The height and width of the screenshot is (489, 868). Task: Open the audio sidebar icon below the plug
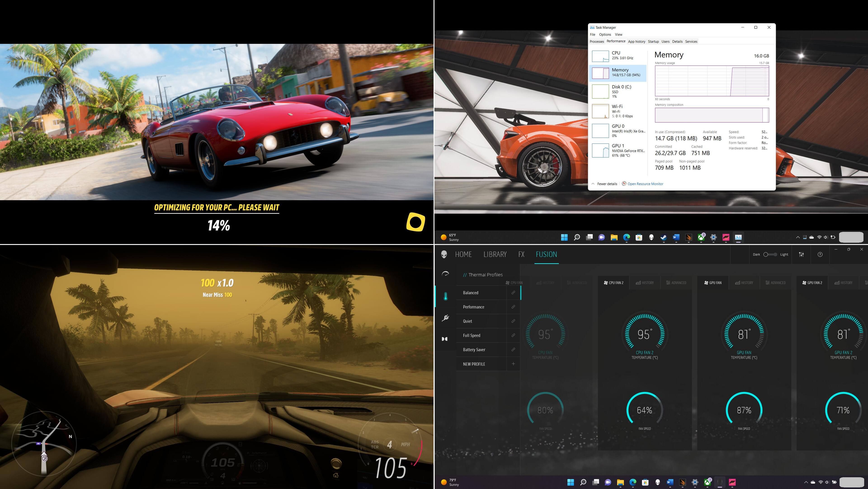[x=445, y=339]
